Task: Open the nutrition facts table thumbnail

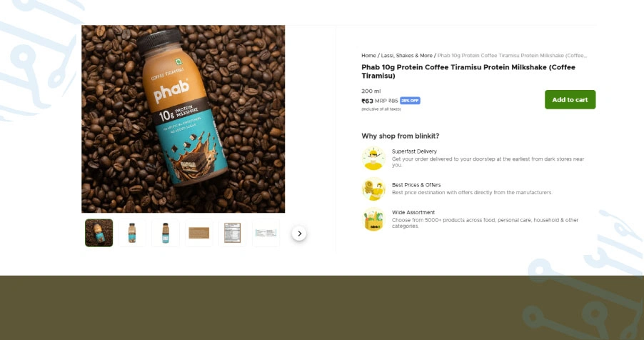Action: point(233,233)
